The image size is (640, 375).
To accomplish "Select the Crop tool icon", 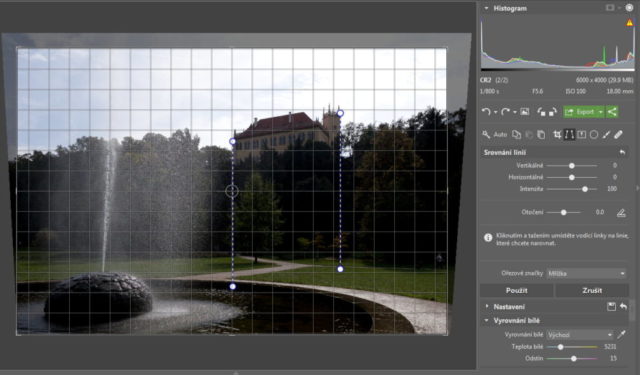I will coord(557,134).
